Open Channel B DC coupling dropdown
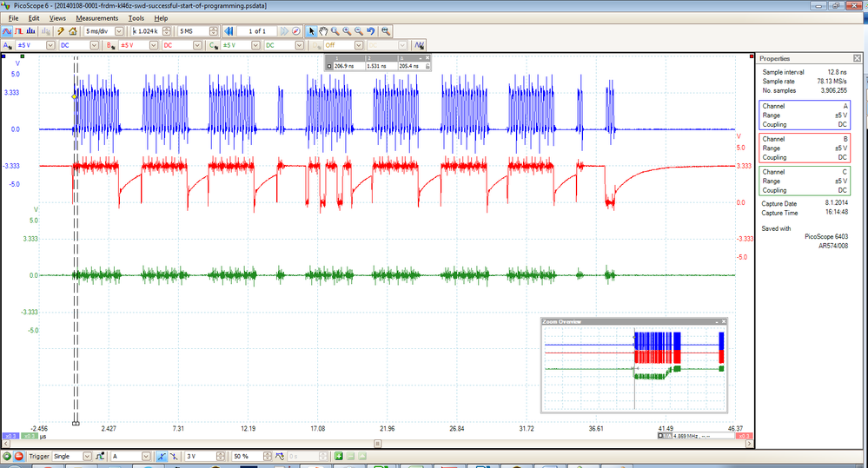 [197, 45]
